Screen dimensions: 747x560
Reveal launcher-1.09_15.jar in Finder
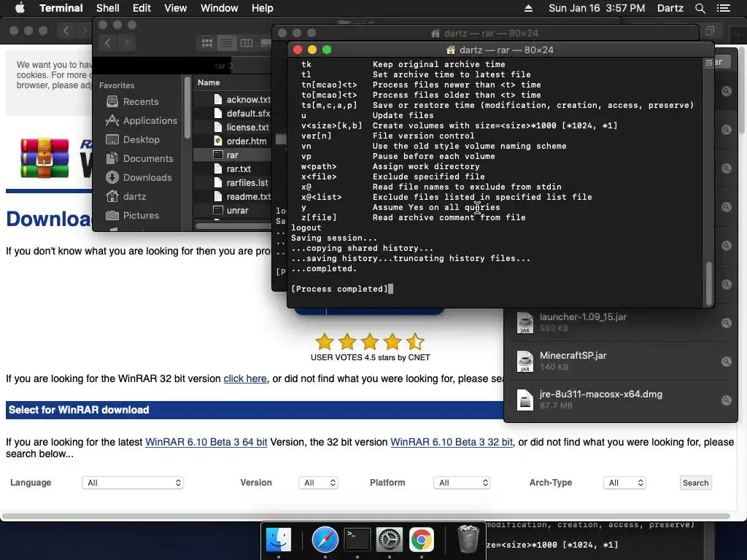[726, 323]
